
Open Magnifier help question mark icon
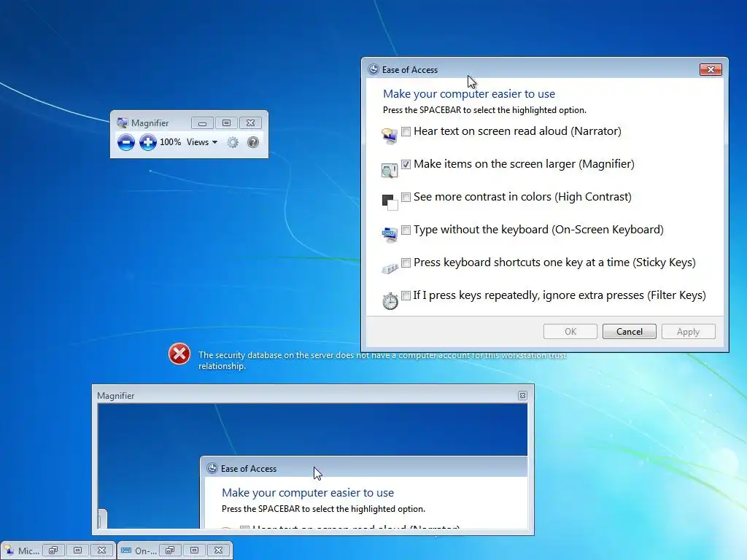point(253,142)
